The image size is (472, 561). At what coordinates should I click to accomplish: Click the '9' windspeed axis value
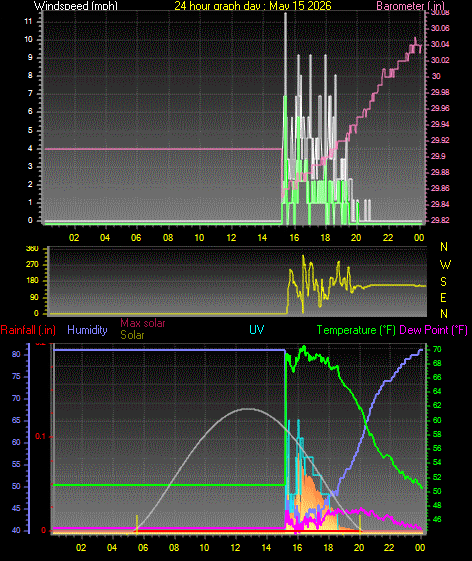[30, 58]
